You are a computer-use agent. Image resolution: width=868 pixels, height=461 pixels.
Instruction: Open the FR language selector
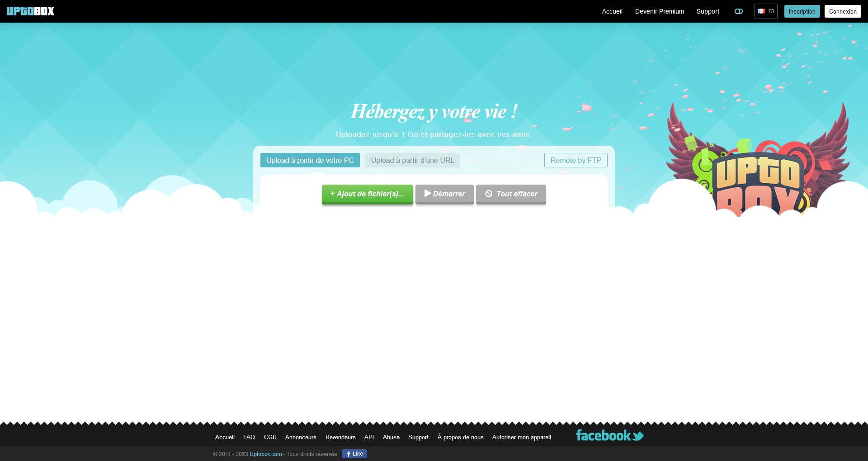[766, 11]
